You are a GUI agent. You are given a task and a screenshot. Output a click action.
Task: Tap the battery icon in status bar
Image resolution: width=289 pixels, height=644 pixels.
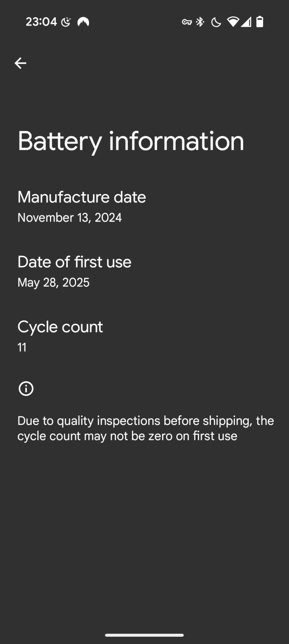pyautogui.click(x=260, y=22)
